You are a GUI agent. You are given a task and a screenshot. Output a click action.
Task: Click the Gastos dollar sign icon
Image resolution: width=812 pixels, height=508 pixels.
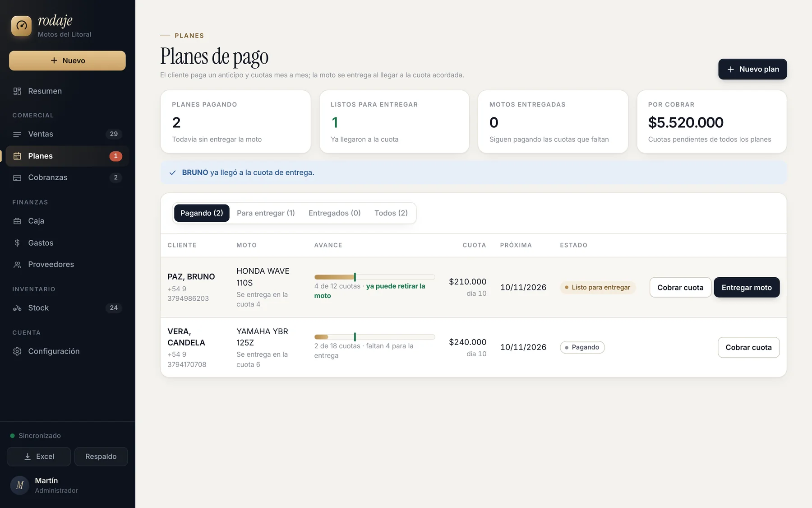(17, 243)
